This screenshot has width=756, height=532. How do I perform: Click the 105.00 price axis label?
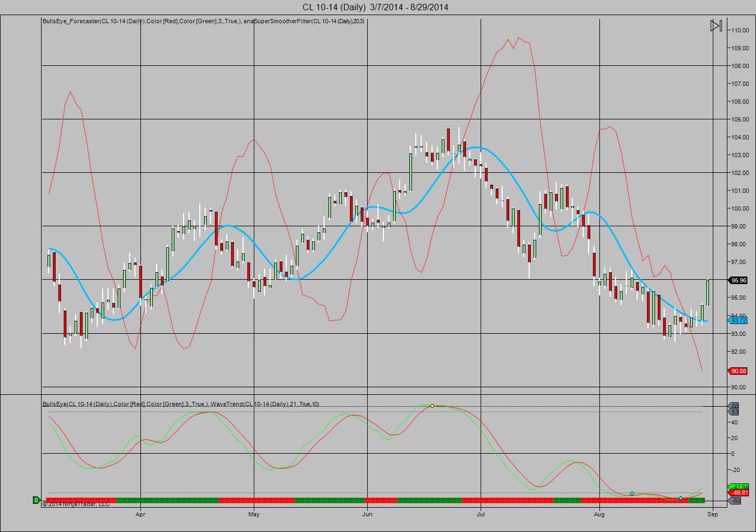coord(740,119)
